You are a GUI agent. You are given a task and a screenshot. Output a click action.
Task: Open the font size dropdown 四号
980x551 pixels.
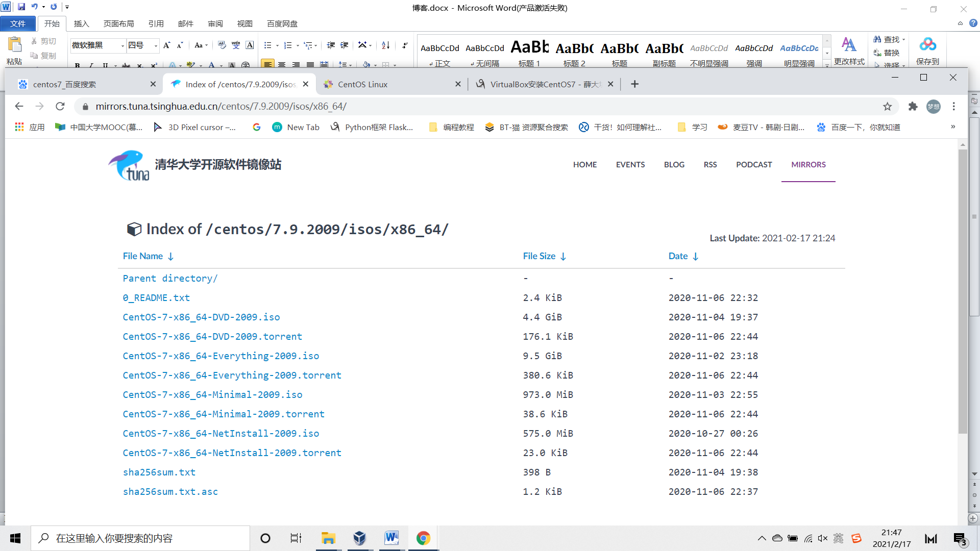pyautogui.click(x=156, y=46)
